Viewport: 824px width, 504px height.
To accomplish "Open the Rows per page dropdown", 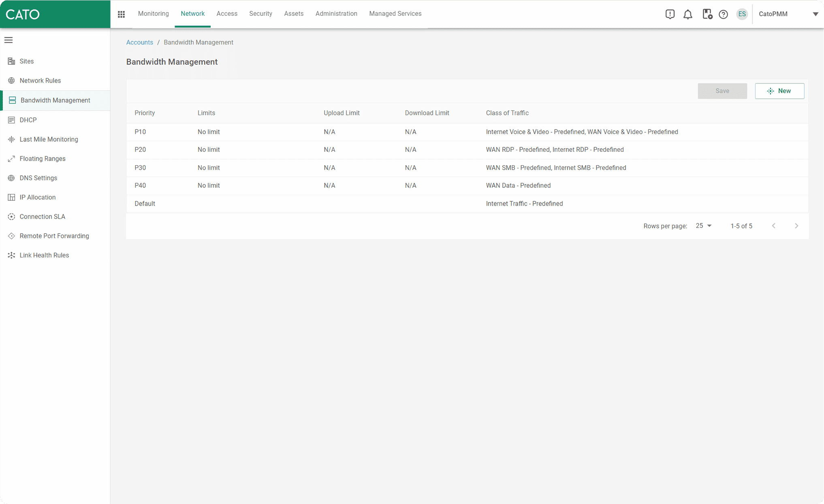I will [703, 225].
